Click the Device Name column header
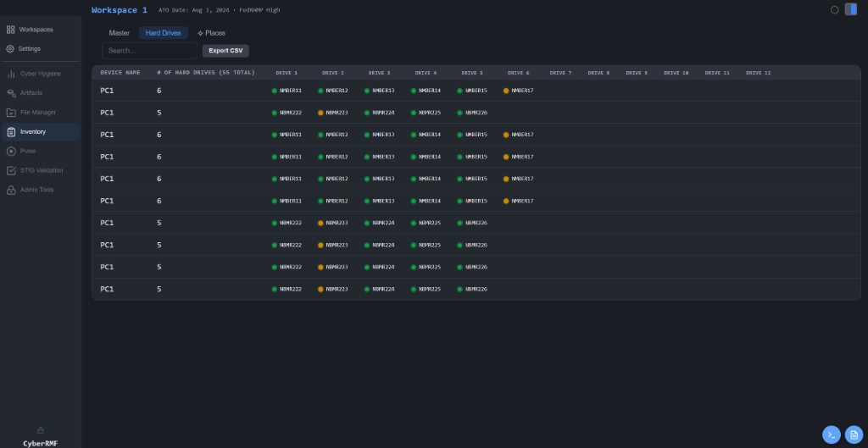The height and width of the screenshot is (448, 868). 120,73
